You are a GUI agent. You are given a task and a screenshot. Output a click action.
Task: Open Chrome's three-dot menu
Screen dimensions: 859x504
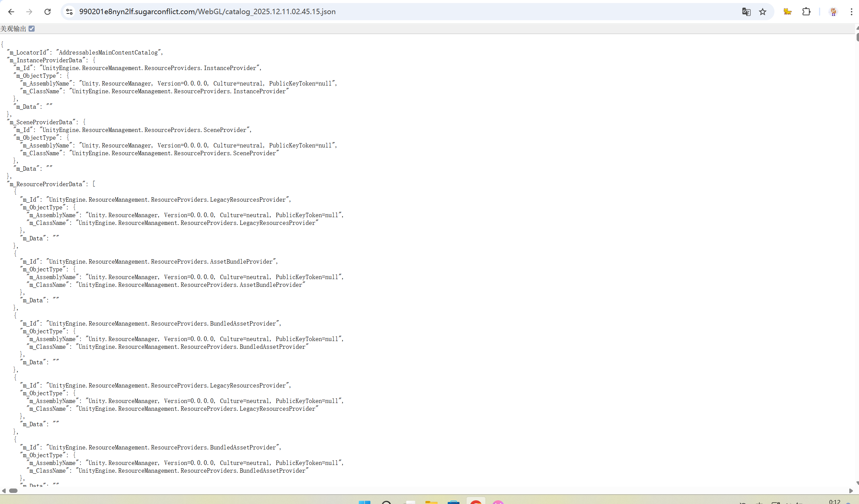pos(851,11)
